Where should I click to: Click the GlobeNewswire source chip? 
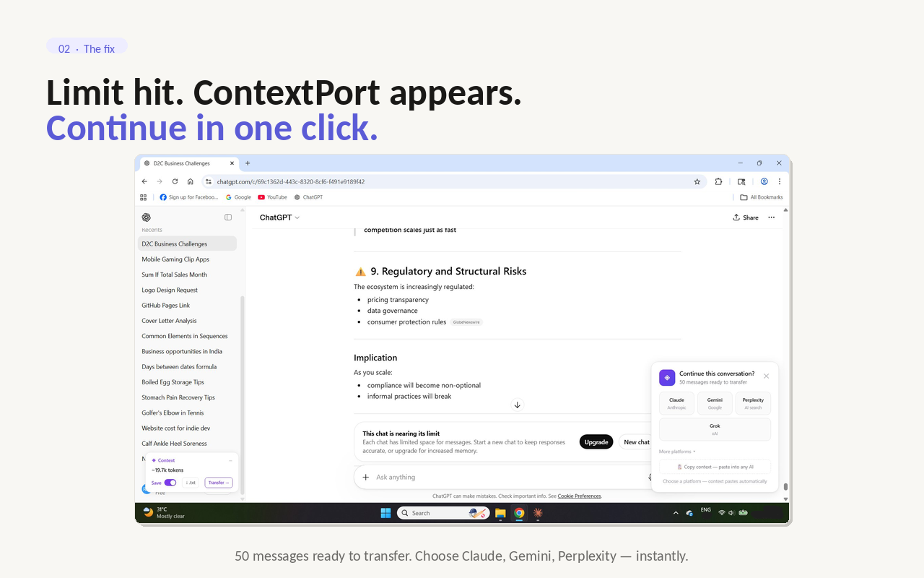[466, 322]
